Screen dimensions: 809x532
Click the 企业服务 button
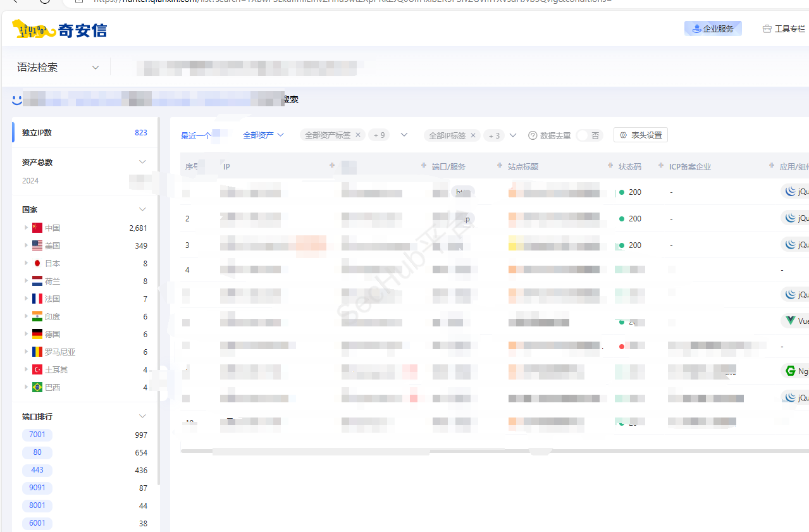pyautogui.click(x=713, y=29)
